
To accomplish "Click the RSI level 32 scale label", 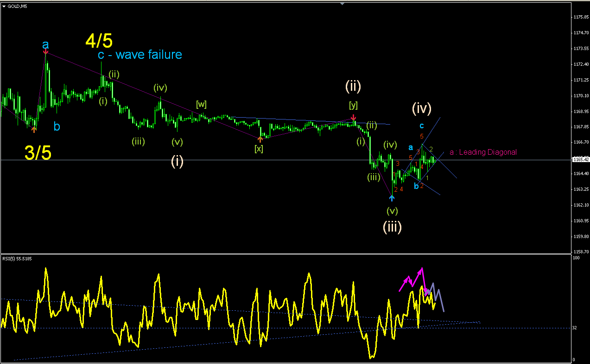I will 574,328.
